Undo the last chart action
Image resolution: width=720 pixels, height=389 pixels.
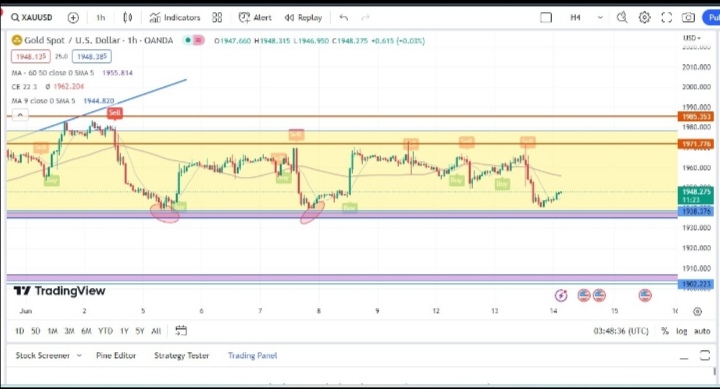pos(343,17)
